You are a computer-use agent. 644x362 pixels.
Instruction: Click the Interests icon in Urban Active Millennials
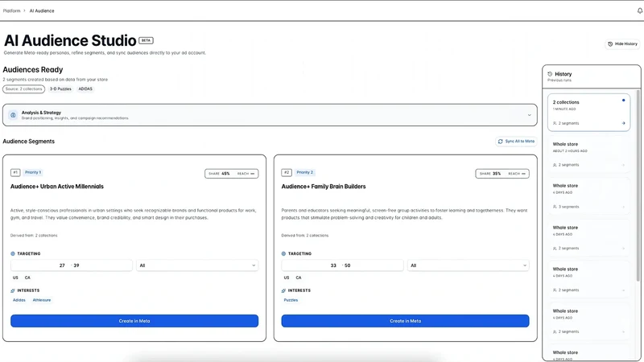[13, 290]
